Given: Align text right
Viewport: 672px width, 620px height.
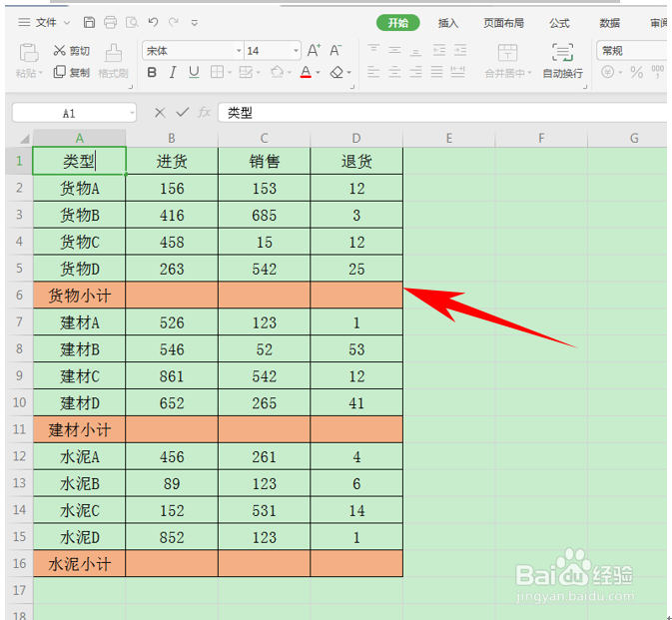Looking at the screenshot, I should tap(415, 72).
